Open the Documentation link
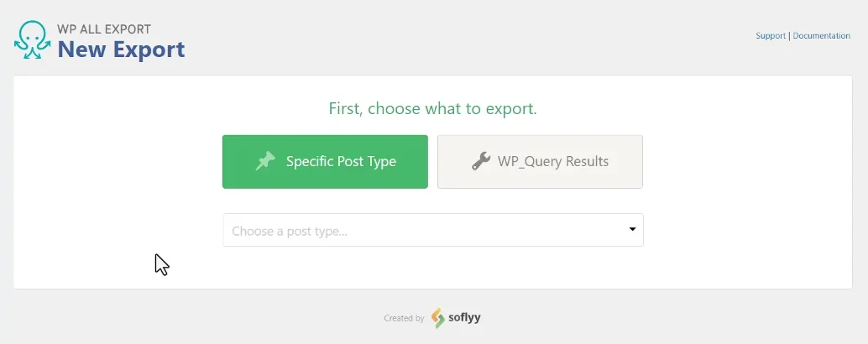Viewport: 868px width, 344px height. tap(822, 35)
